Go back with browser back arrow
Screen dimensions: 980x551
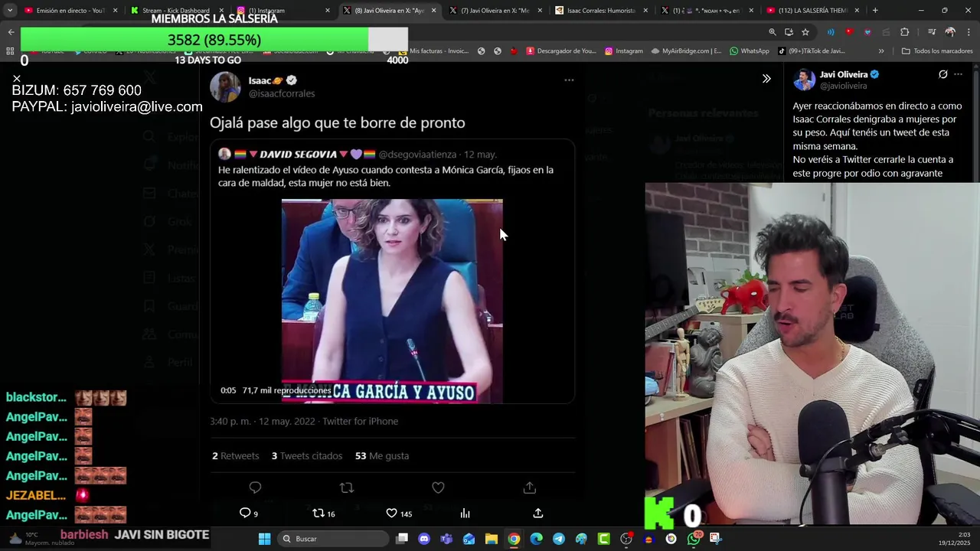pos(11,32)
